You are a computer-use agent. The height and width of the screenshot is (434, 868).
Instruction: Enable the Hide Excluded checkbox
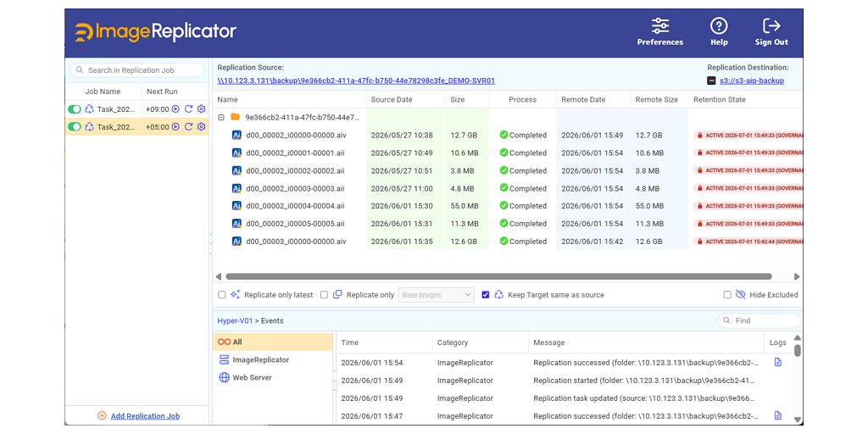pyautogui.click(x=727, y=295)
